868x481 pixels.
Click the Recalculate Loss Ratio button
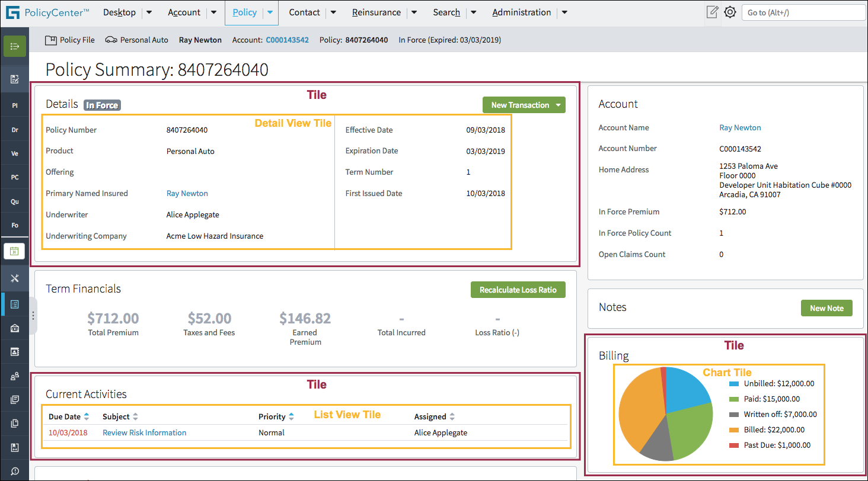518,290
